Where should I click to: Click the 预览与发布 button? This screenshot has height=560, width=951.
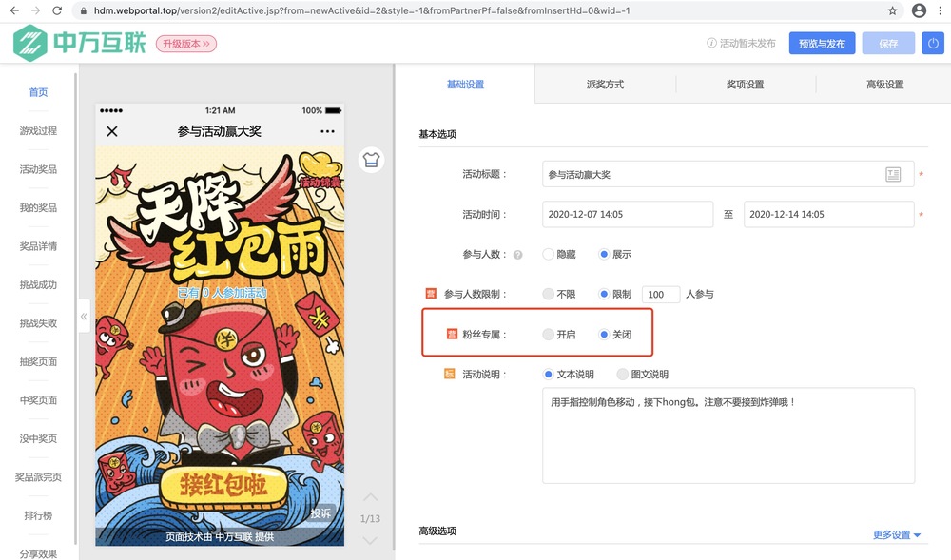(x=822, y=43)
